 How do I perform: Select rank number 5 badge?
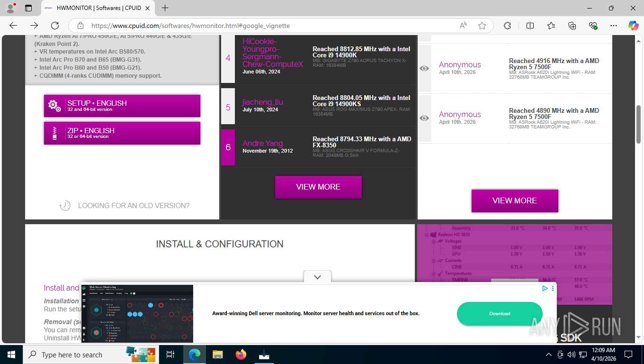[228, 108]
